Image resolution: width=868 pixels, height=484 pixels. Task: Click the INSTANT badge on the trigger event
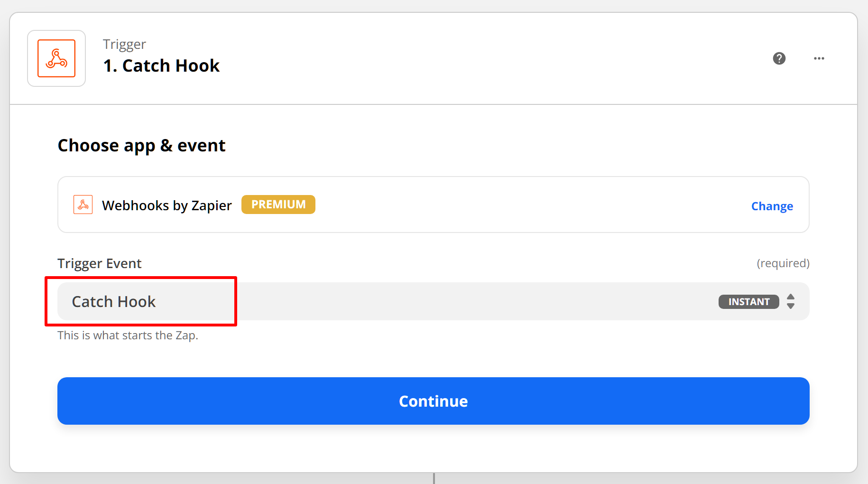(748, 301)
